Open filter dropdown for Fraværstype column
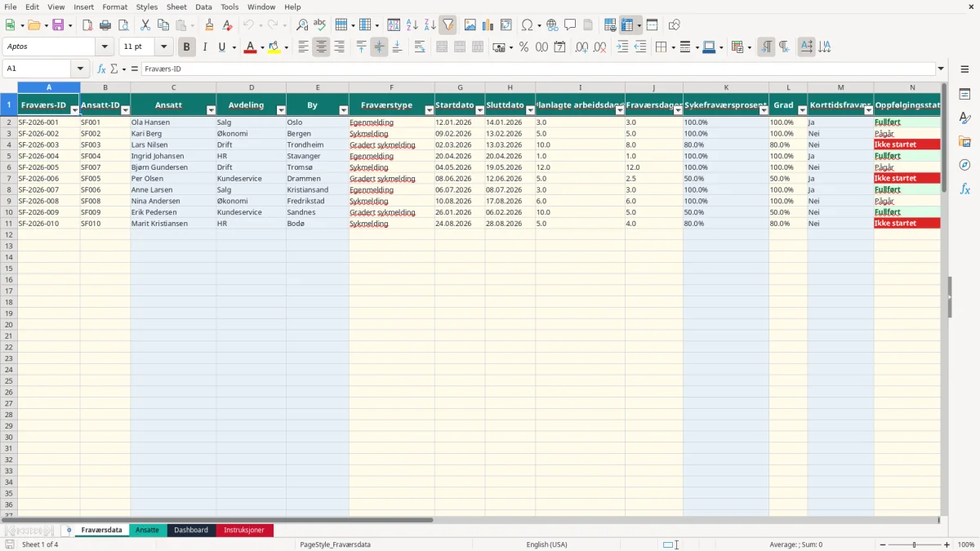Viewport: 980px width, 551px height. pyautogui.click(x=430, y=110)
